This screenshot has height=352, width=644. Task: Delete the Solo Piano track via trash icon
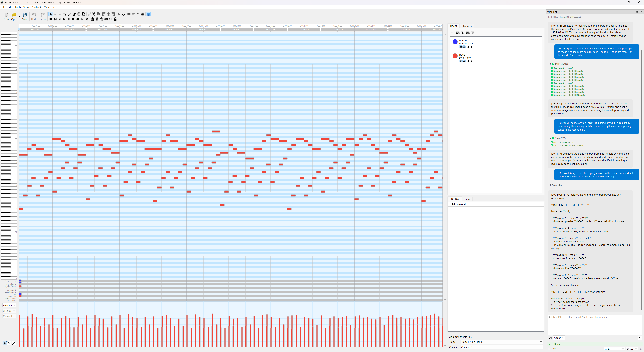pos(471,61)
